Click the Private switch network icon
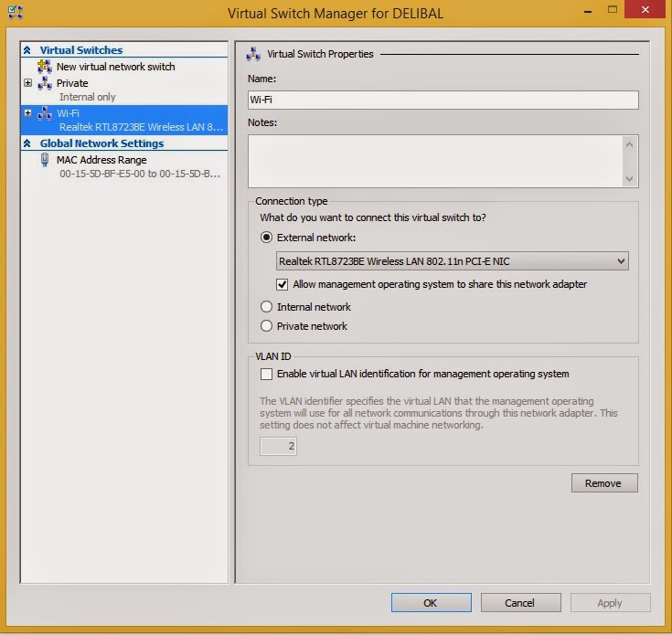672x635 pixels. coord(44,83)
